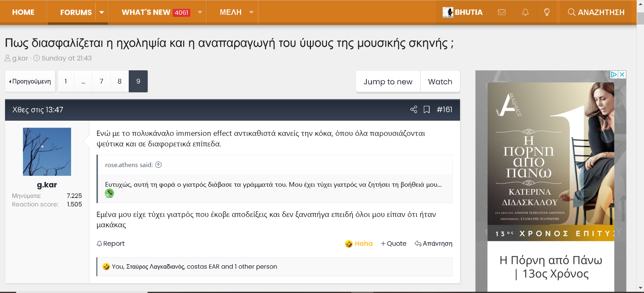
Task: Go to page 8 of the thread
Action: (119, 81)
